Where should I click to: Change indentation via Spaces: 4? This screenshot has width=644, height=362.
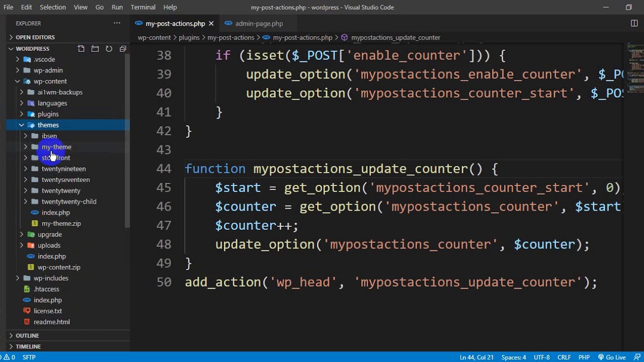pos(514,357)
